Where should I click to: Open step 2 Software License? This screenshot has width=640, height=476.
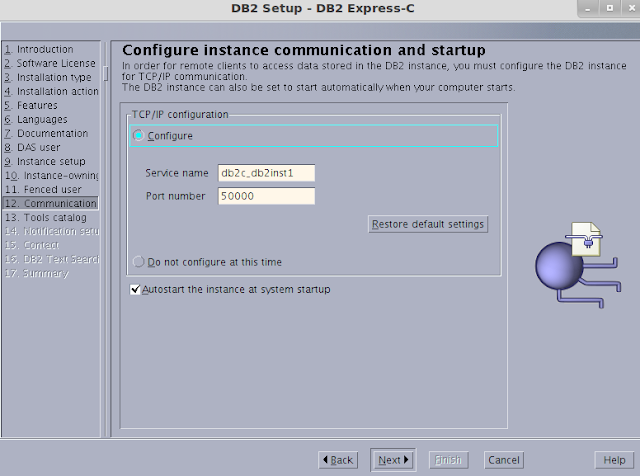[50, 63]
